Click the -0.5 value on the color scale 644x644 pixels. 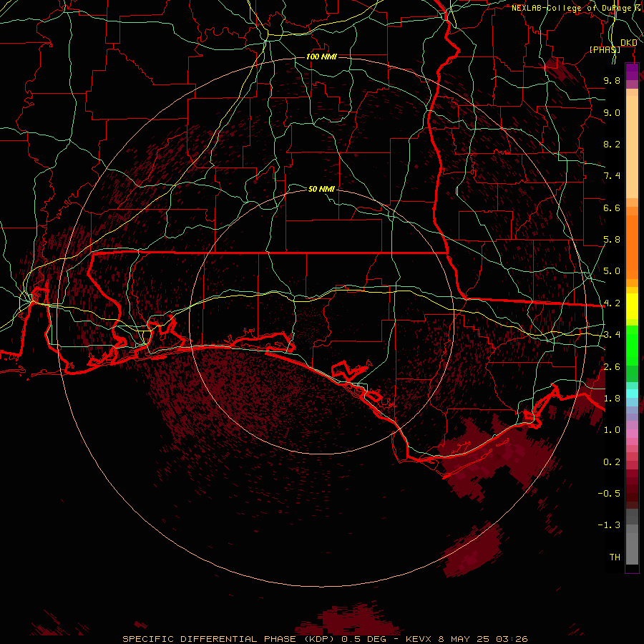(609, 493)
